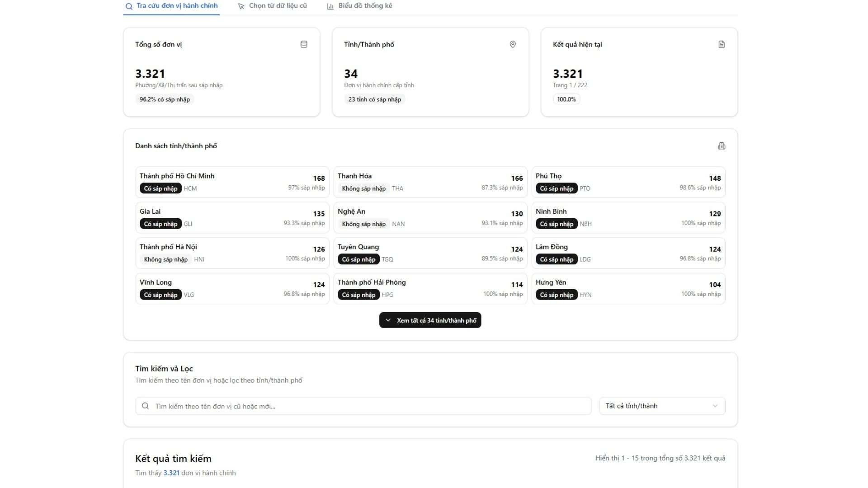
Task: Click the Không sáp nhập badge for Nghệ An
Action: [363, 224]
